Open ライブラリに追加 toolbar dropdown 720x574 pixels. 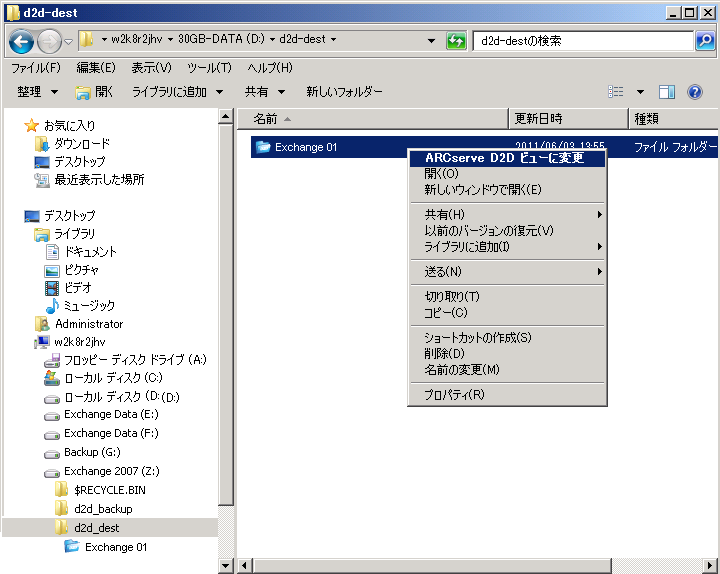(177, 92)
